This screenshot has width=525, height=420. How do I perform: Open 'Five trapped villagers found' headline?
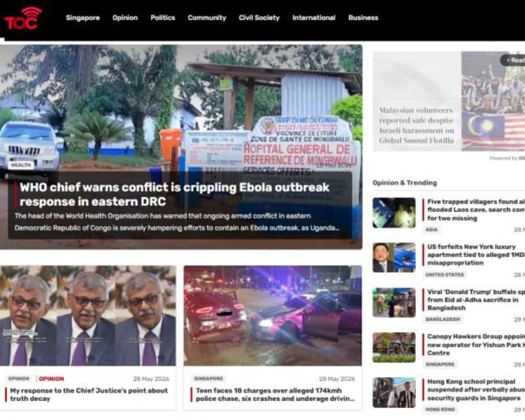476,210
